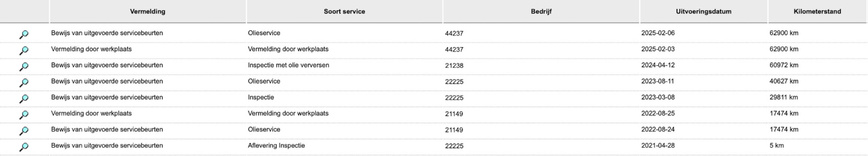Click the Inspectie met olie verversen cell
The image size is (868, 156).
288,65
